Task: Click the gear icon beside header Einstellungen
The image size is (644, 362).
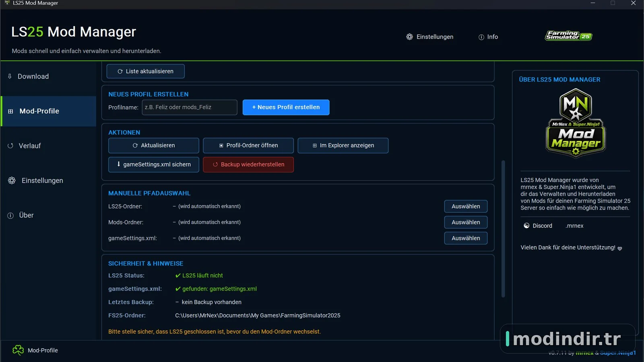Action: tap(409, 37)
